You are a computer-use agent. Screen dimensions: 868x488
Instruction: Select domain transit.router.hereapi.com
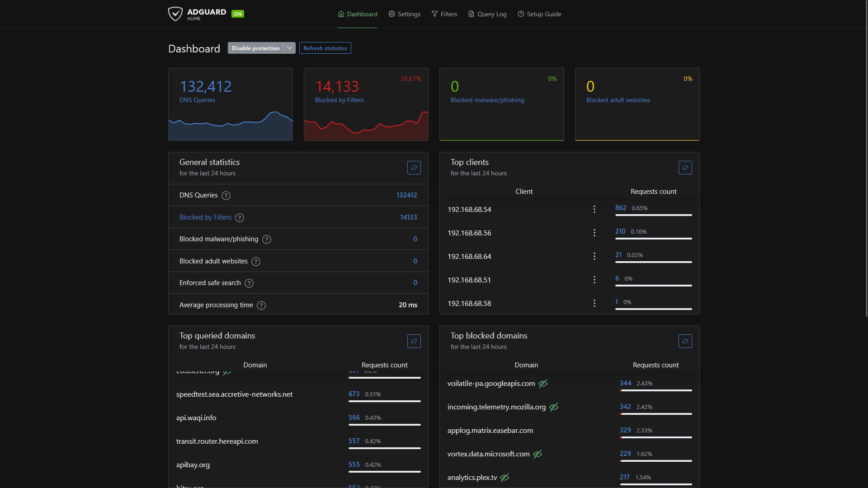click(x=217, y=441)
